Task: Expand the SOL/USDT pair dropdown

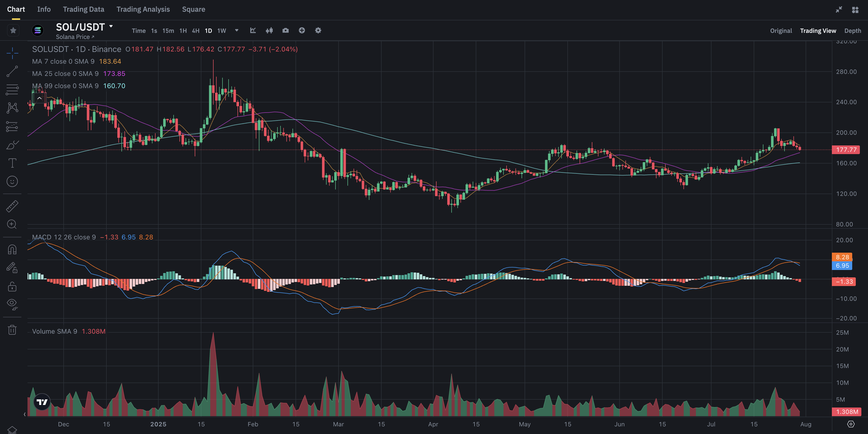Action: click(111, 26)
